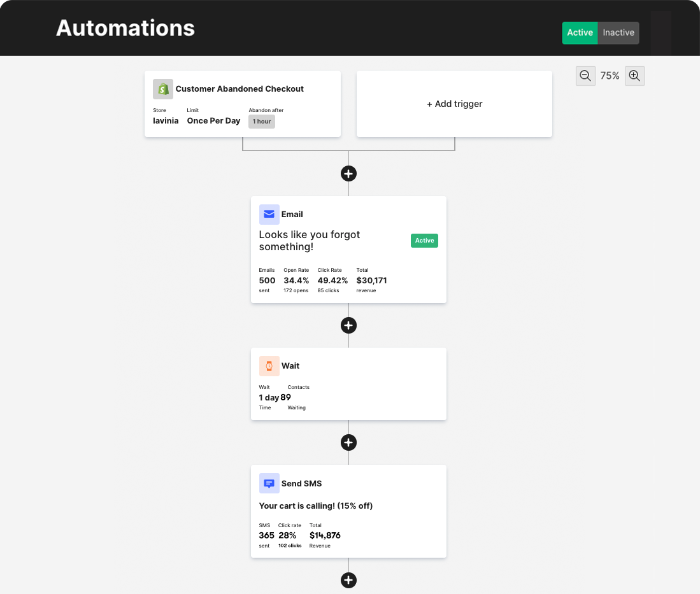Select the "Your cart is calling!" SMS message
Image resolution: width=700 pixels, height=594 pixels.
(x=316, y=506)
